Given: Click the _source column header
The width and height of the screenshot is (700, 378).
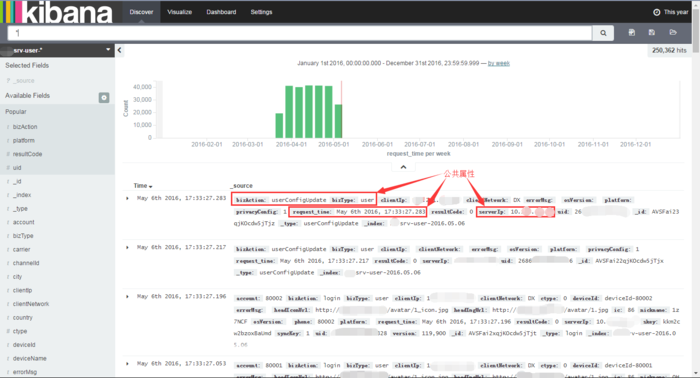Looking at the screenshot, I should coord(242,186).
